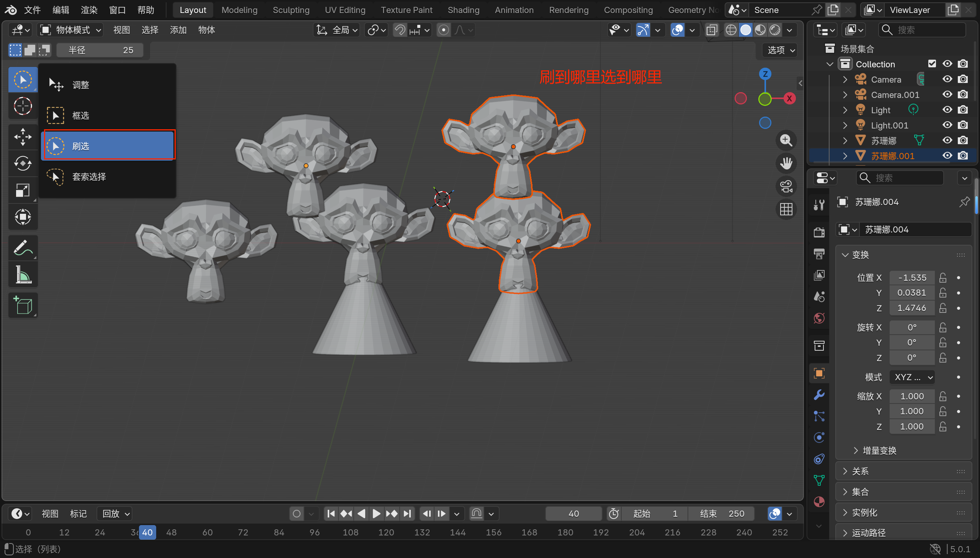Select the Scale tool icon
Image resolution: width=980 pixels, height=558 pixels.
pyautogui.click(x=23, y=190)
